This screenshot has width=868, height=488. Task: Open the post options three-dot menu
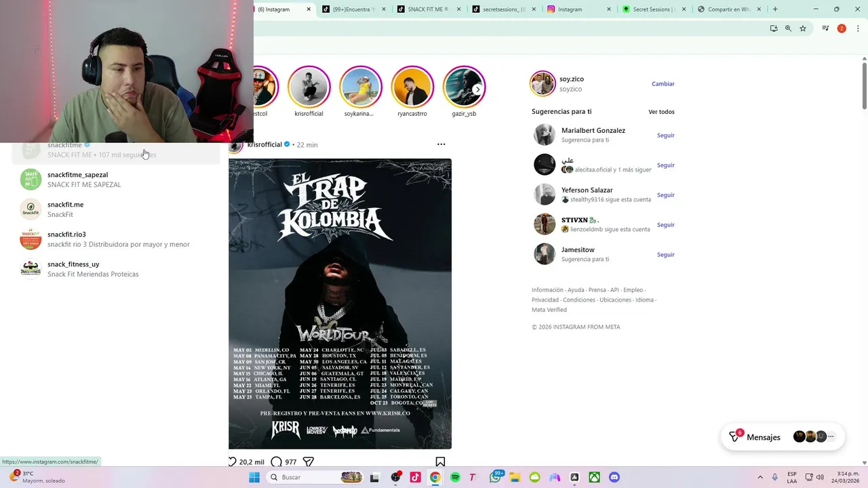tap(441, 144)
